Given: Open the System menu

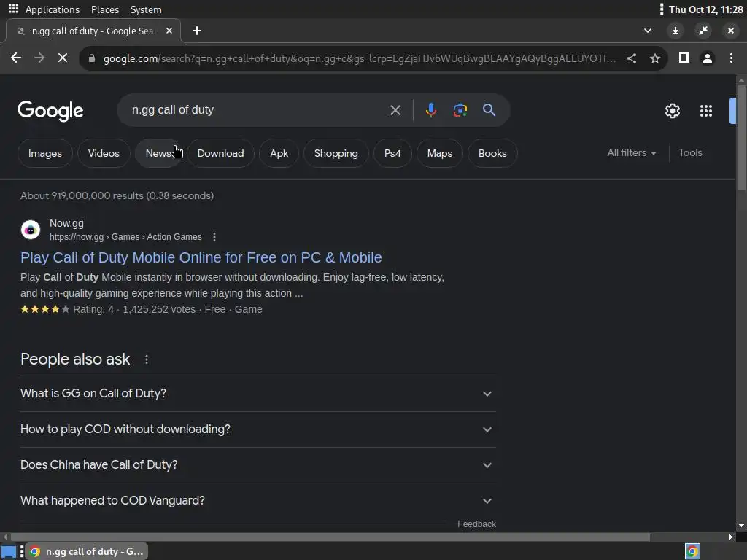Looking at the screenshot, I should pos(146,9).
